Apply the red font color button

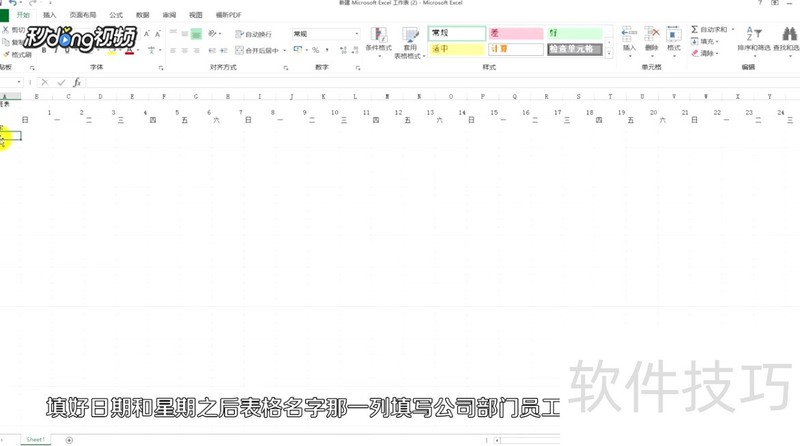130,51
